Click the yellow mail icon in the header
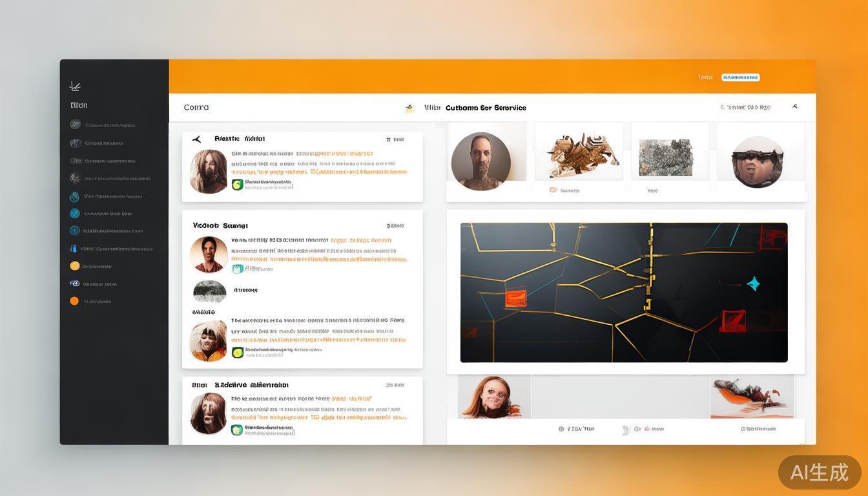This screenshot has height=496, width=868. coord(409,108)
